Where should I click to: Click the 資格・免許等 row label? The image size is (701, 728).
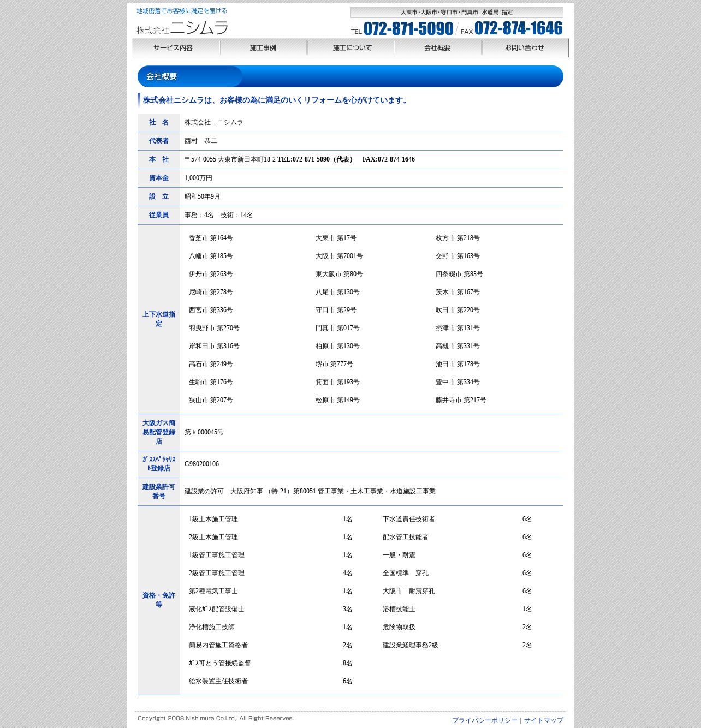point(159,600)
